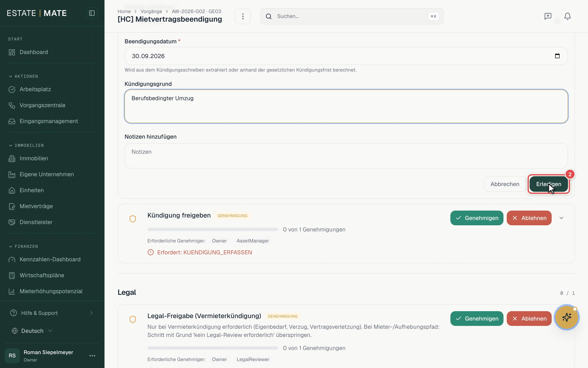Open Mieterhöhungspotenzial
Image resolution: width=588 pixels, height=368 pixels.
52,291
